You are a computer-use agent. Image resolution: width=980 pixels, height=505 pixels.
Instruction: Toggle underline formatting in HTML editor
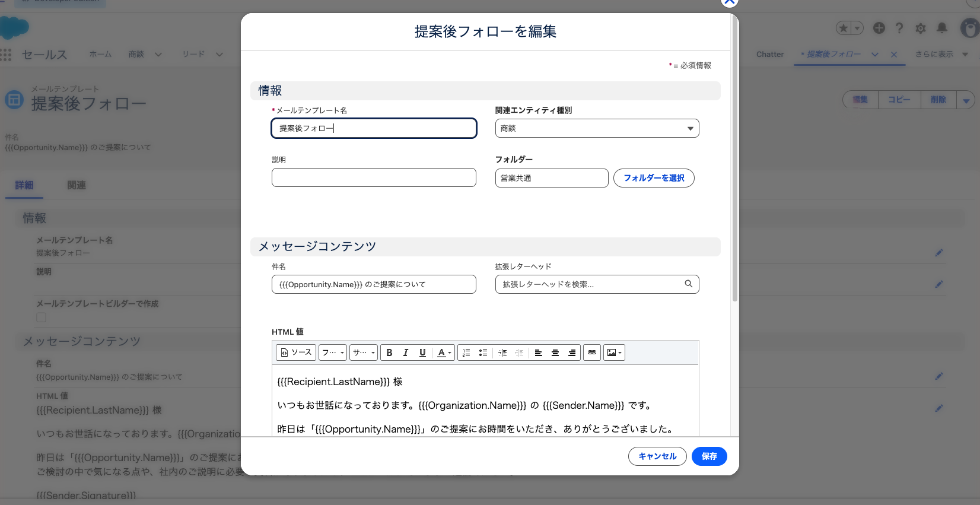click(422, 352)
